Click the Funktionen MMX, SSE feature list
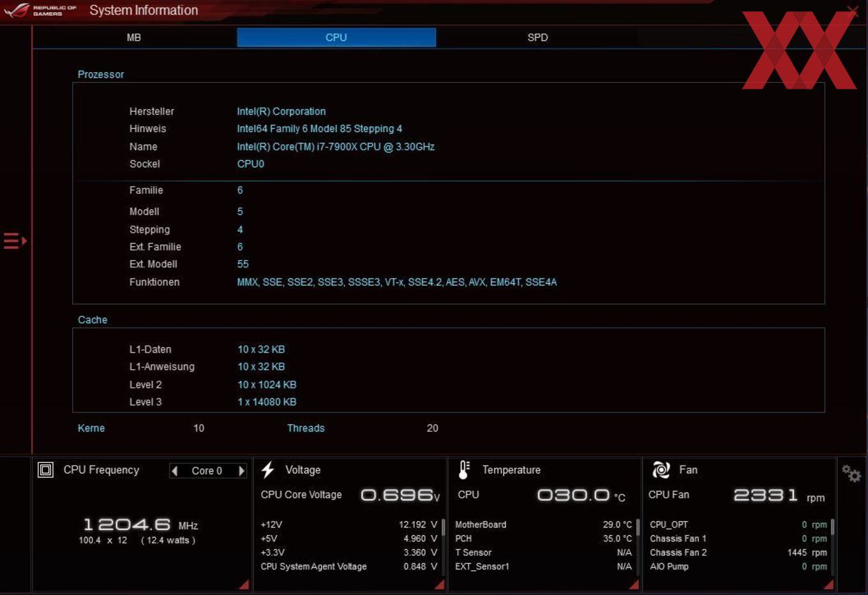This screenshot has width=868, height=595. point(397,282)
